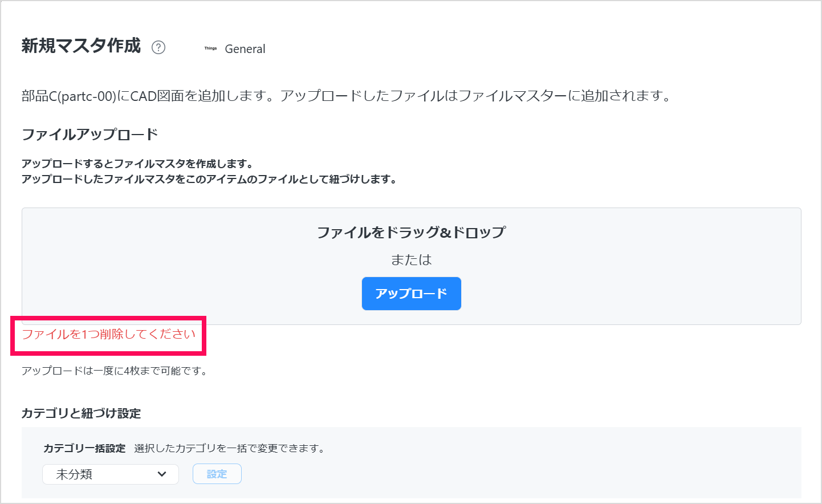
Task: Click the このアイテムのファイルとして紐づけします line
Action: [209, 180]
